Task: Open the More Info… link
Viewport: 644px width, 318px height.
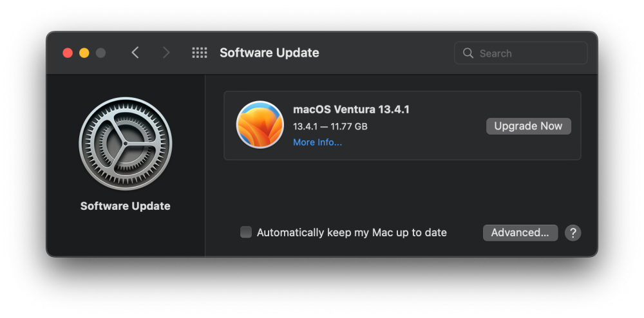Action: click(317, 142)
